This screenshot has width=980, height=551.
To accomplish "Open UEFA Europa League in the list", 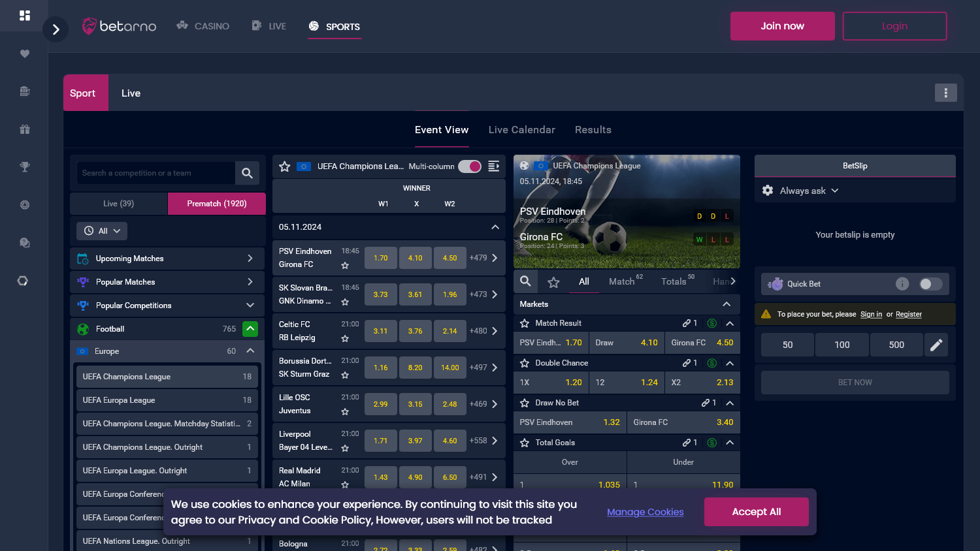I will (x=167, y=400).
